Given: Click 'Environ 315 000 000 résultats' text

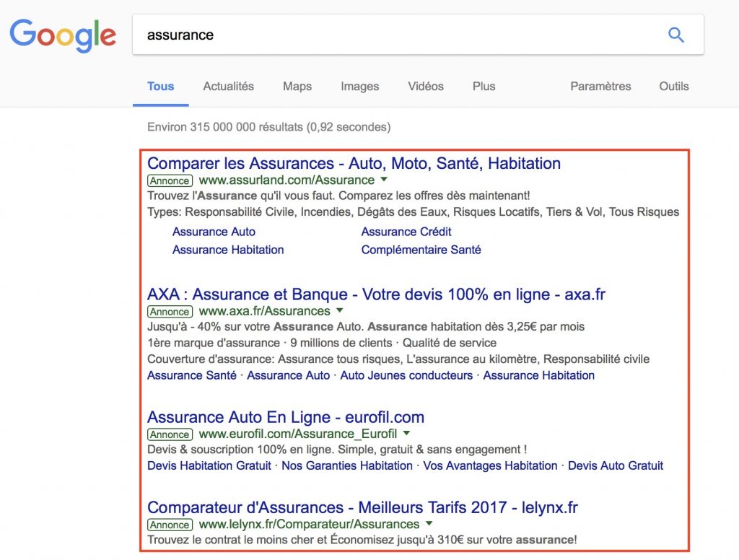Looking at the screenshot, I should click(225, 127).
